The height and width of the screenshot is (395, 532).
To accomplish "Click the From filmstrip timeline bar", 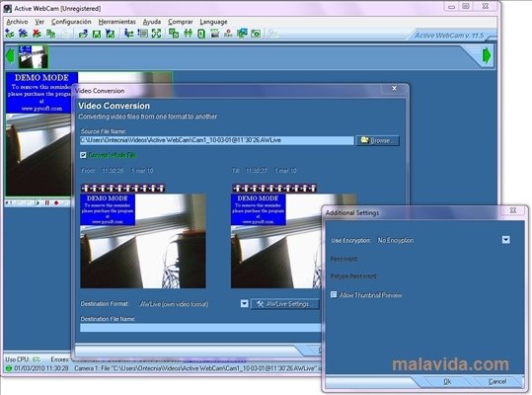I will coord(122,188).
